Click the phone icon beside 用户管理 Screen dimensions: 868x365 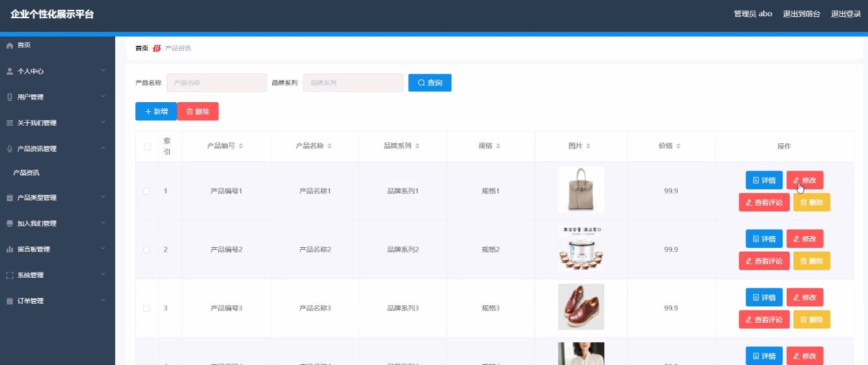10,98
